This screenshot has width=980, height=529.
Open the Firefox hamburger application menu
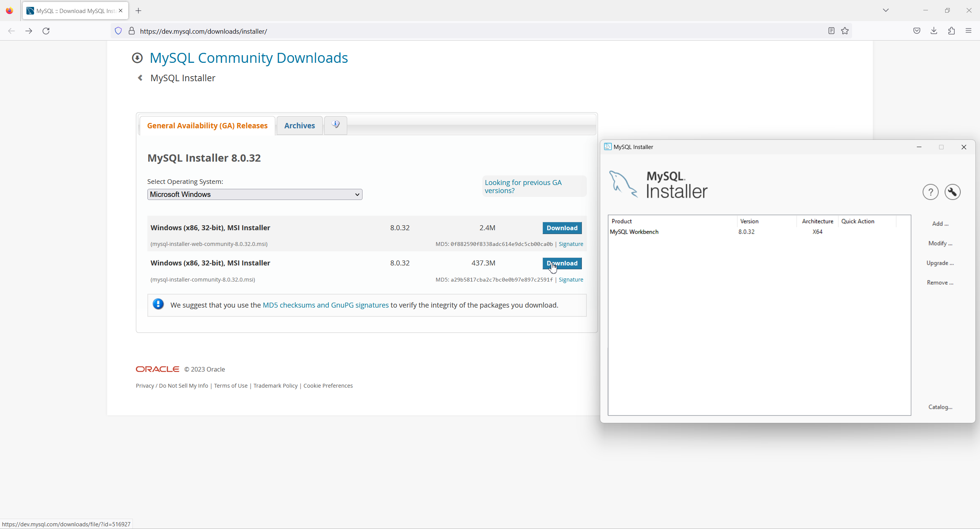click(x=969, y=31)
